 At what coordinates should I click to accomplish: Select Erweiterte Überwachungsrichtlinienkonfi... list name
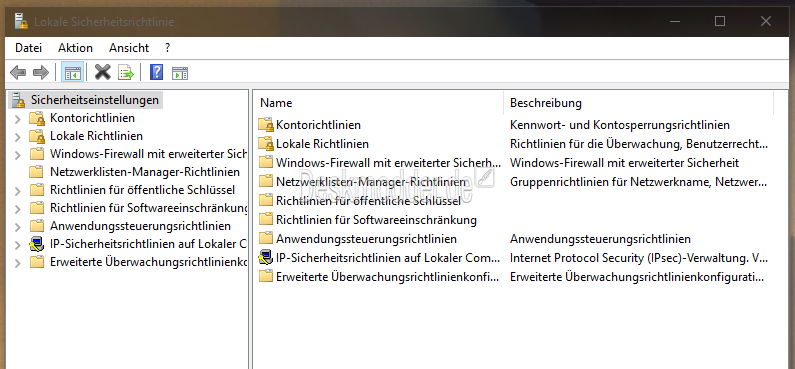[388, 277]
